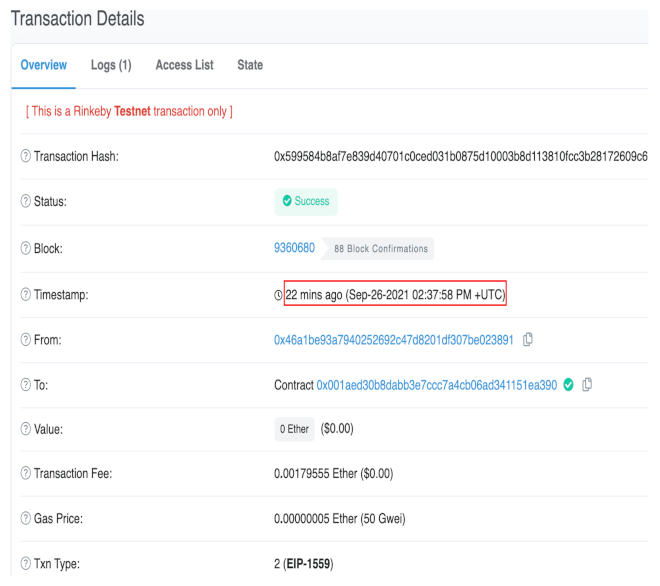Click help icon beside Transaction Fee

[25, 473]
